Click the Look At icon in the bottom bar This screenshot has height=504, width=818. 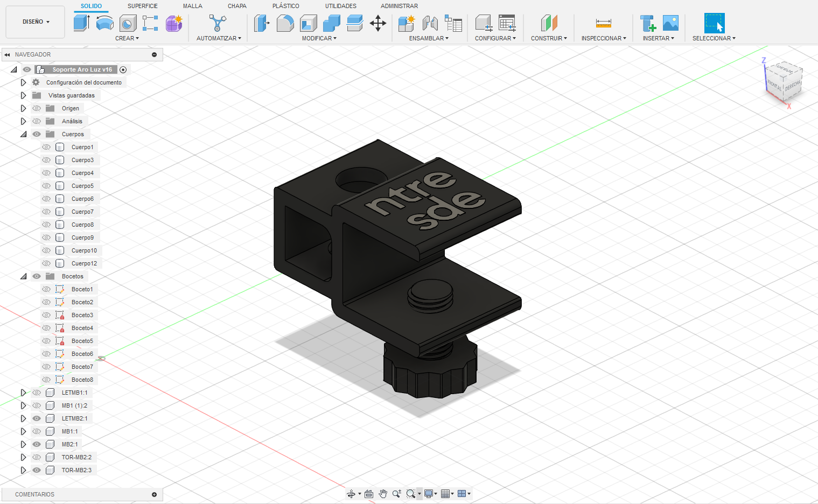(x=369, y=494)
